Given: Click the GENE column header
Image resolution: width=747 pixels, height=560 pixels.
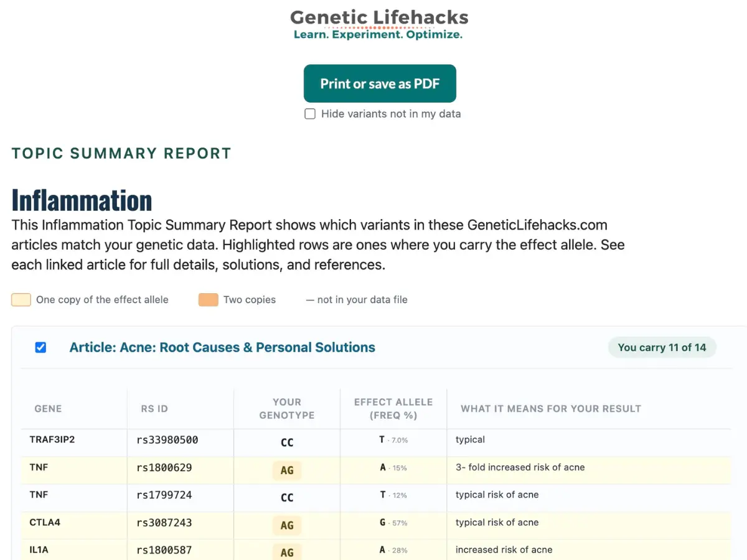Looking at the screenshot, I should click(48, 409).
